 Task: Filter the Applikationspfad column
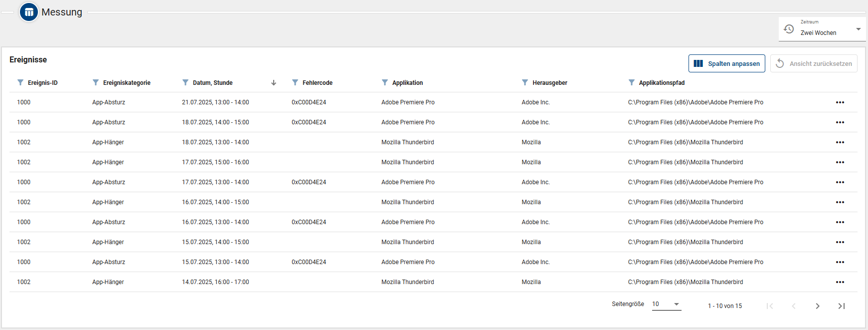click(632, 82)
